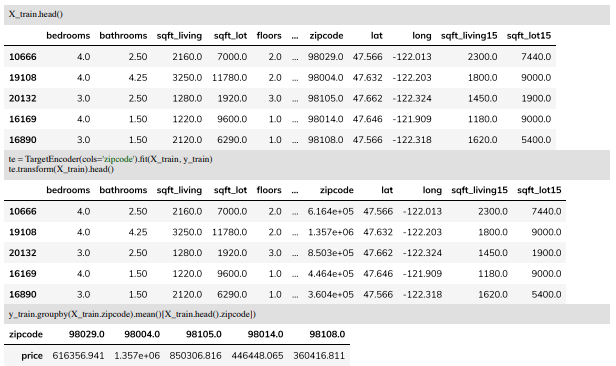Click the encoded zipcode value 6.164e+05
The width and height of the screenshot is (616, 366).
[x=330, y=212]
